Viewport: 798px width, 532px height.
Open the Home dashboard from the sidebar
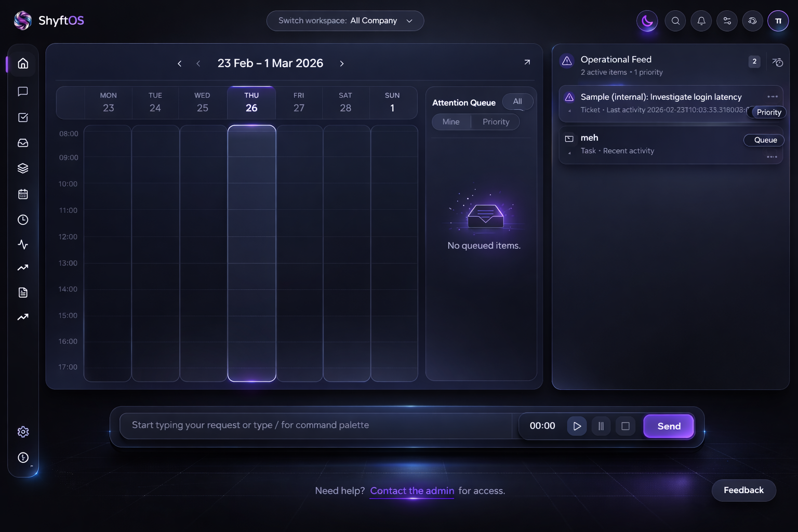pos(23,63)
